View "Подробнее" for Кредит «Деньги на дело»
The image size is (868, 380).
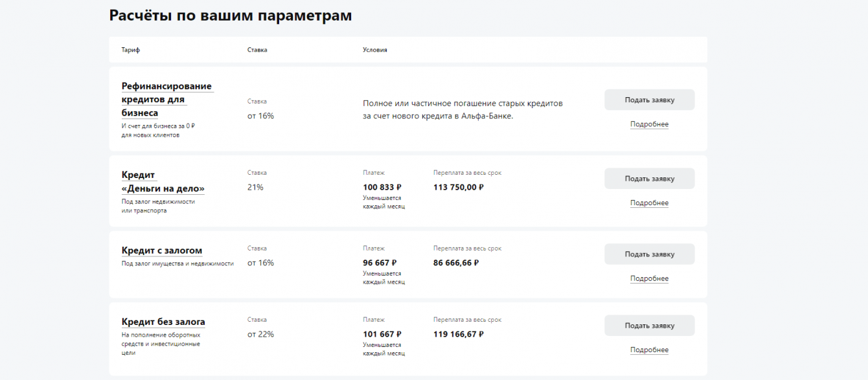[x=649, y=203]
